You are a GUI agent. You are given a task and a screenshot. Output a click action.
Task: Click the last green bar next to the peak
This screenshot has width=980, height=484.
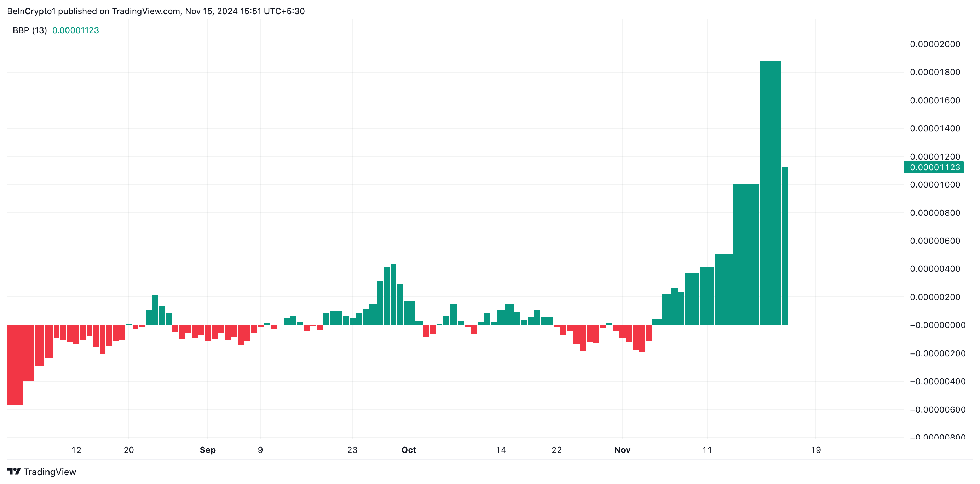tap(785, 247)
